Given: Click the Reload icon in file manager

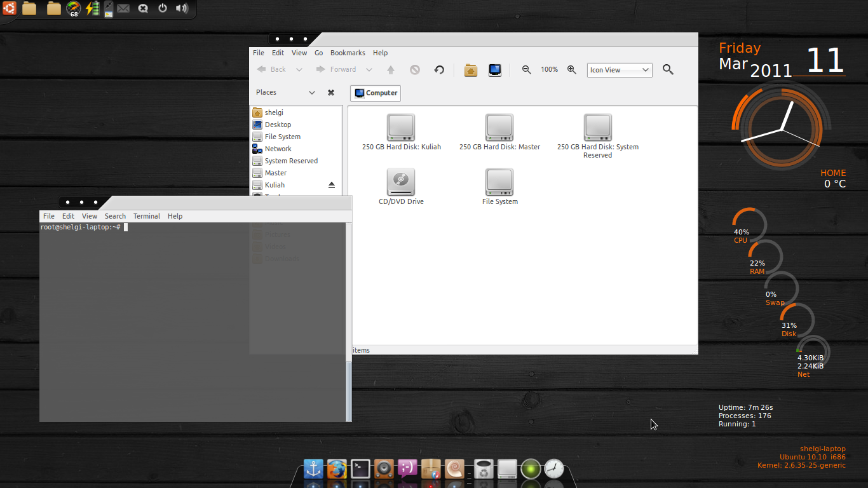Looking at the screenshot, I should 439,70.
